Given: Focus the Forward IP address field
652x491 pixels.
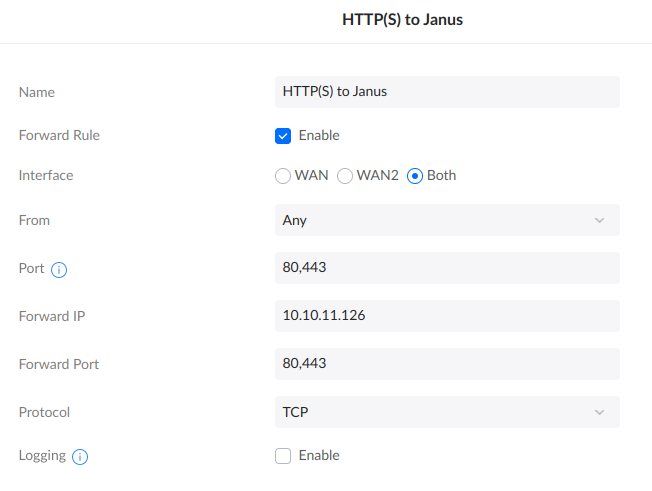Looking at the screenshot, I should tap(447, 316).
